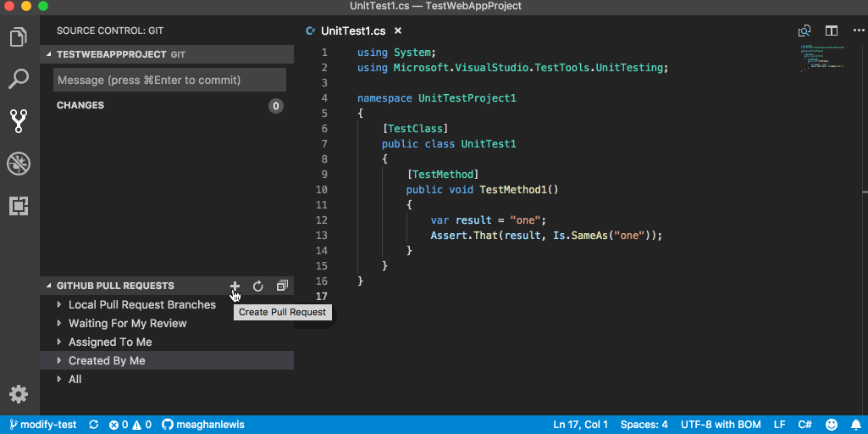Change the C# language mode

(x=804, y=425)
